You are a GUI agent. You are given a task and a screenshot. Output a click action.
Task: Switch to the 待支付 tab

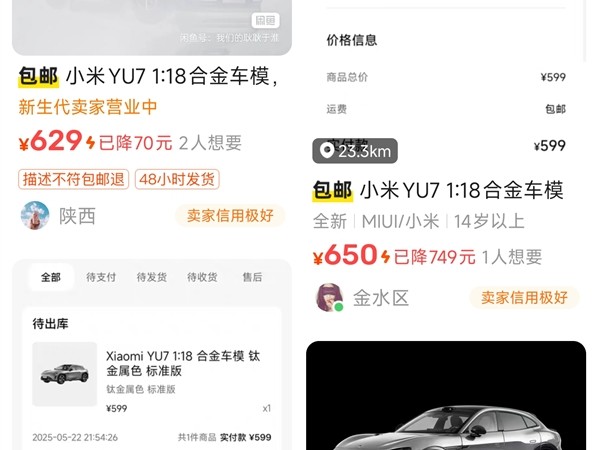pyautogui.click(x=101, y=277)
